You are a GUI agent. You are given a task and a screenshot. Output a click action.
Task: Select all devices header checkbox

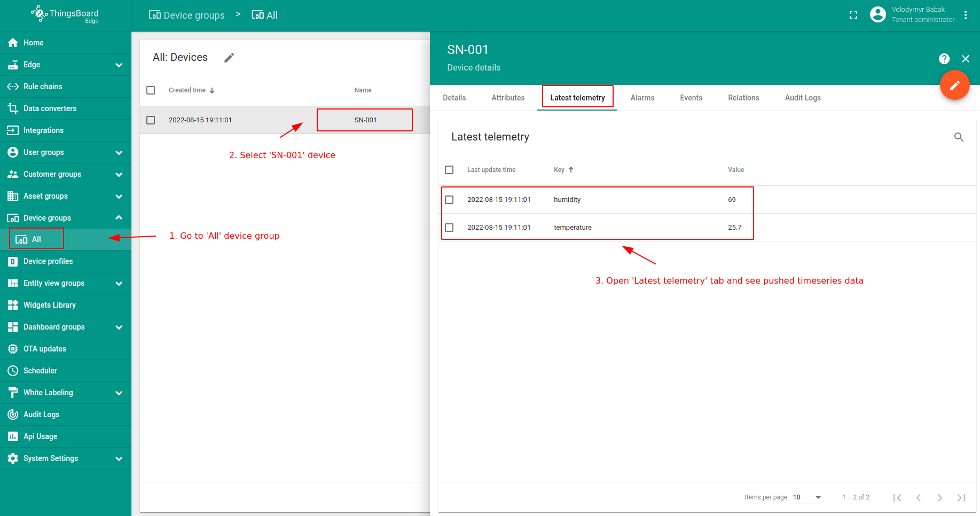[151, 90]
